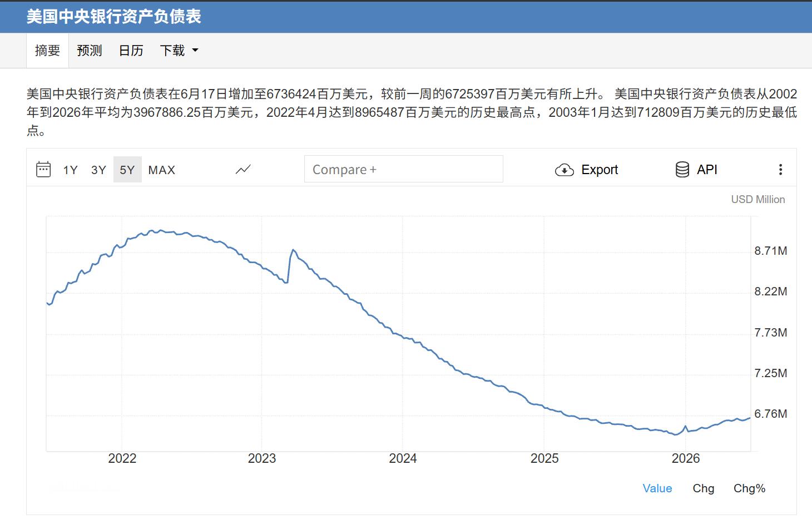Click the 7.73M y-axis label
Viewport: 812px width, 524px height.
[771, 333]
